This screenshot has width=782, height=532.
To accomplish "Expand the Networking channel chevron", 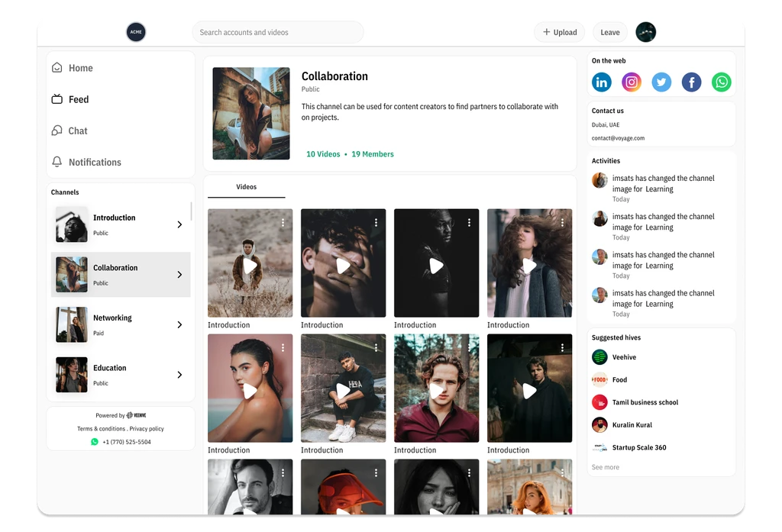I will pos(180,324).
